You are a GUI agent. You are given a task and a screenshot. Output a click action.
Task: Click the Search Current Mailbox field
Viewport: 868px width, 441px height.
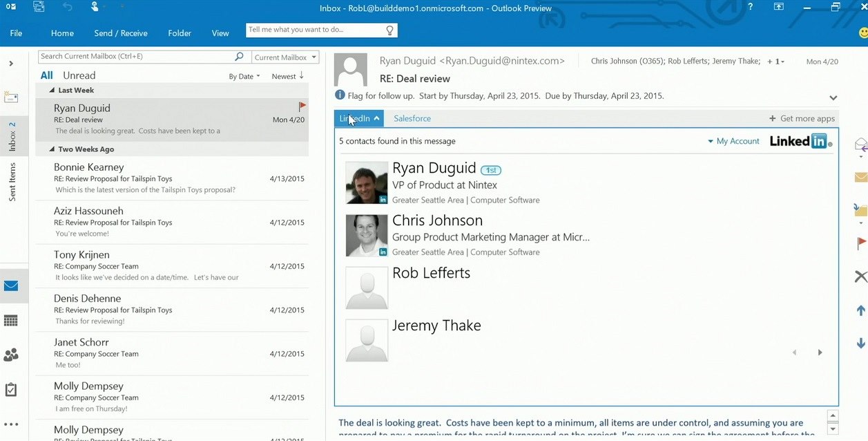(135, 57)
